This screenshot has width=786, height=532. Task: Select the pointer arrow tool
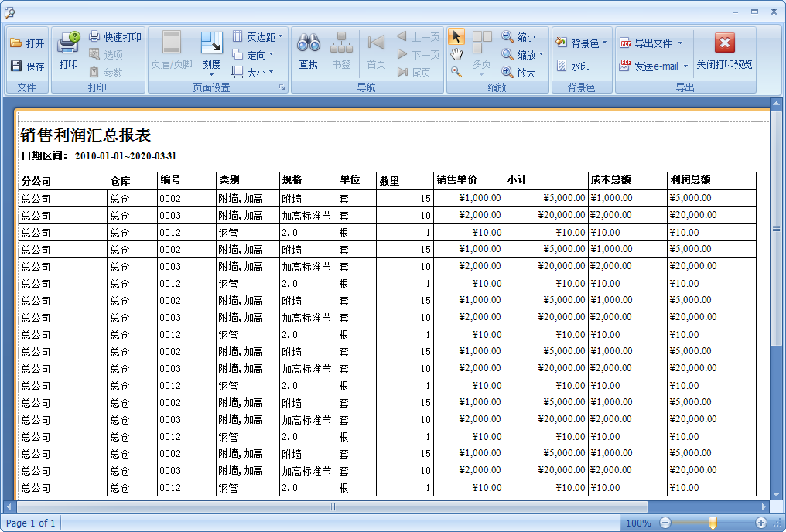point(456,37)
